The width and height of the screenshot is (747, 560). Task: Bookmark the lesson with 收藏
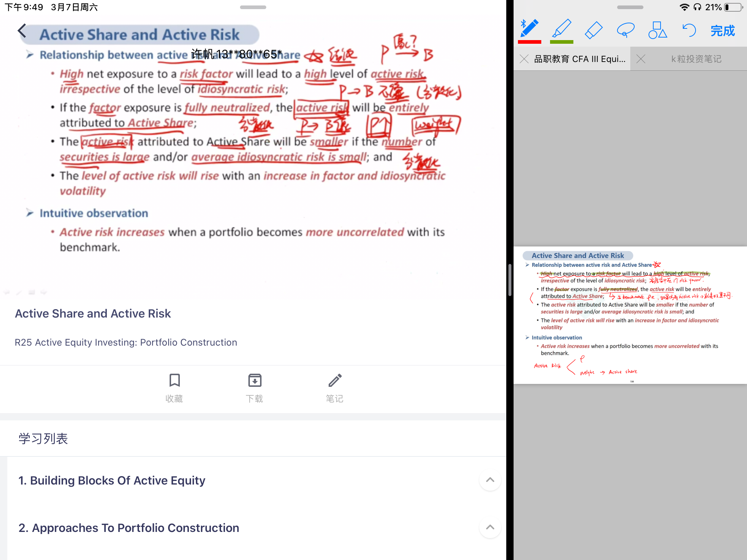coord(174,388)
